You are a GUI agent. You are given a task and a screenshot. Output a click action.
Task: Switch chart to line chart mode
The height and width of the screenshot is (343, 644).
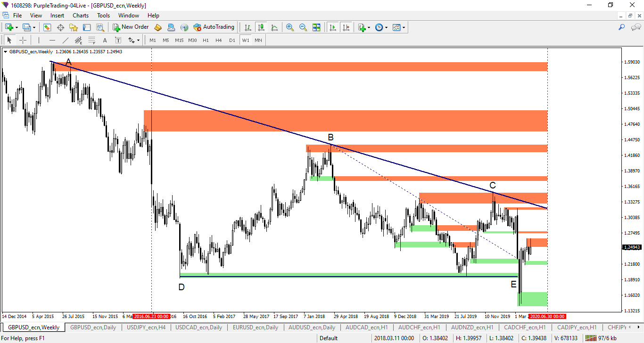click(x=274, y=27)
